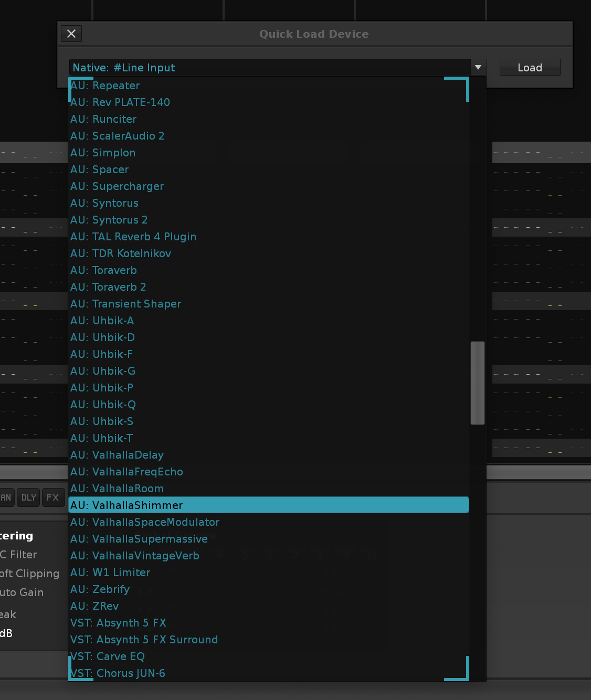This screenshot has height=700, width=591.
Task: Select AU: ValhallaVintageVerb
Action: 135,556
